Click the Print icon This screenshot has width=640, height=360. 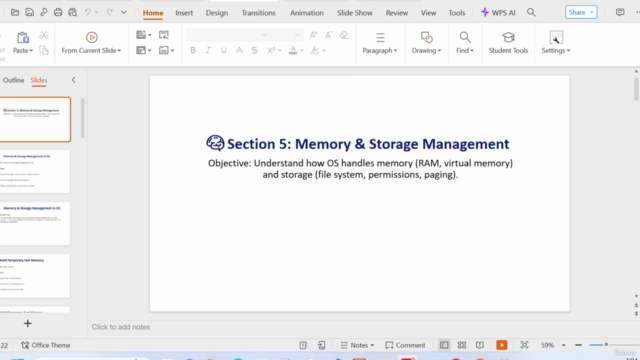[x=58, y=12]
